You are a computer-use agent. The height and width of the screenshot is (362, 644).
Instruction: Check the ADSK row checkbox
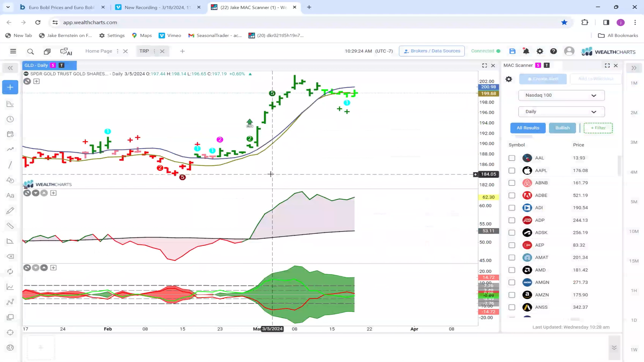click(512, 233)
